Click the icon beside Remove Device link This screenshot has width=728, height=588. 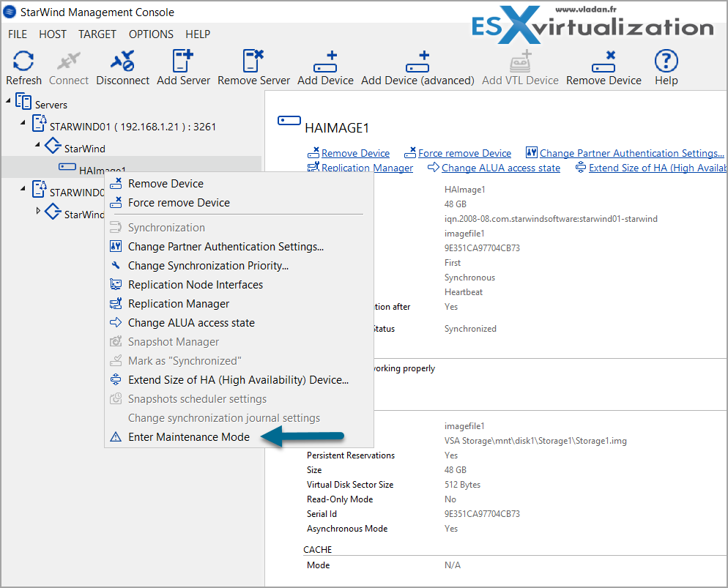[x=313, y=152]
